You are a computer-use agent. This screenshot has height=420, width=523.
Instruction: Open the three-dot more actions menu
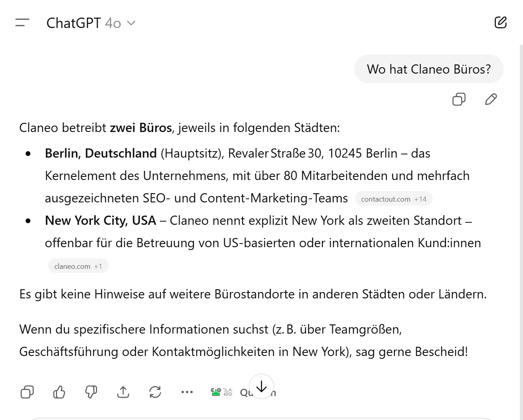click(187, 392)
